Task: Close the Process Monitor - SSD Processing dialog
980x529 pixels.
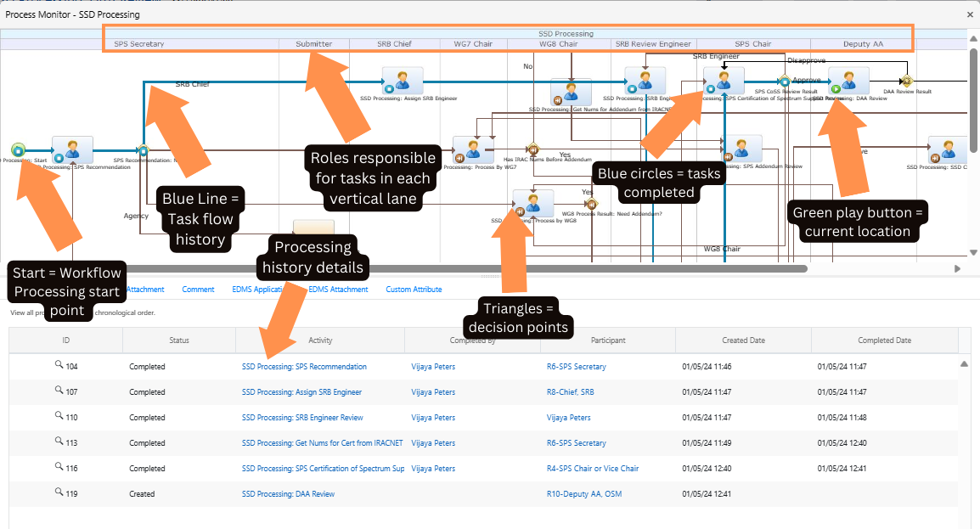Action: 971,14
